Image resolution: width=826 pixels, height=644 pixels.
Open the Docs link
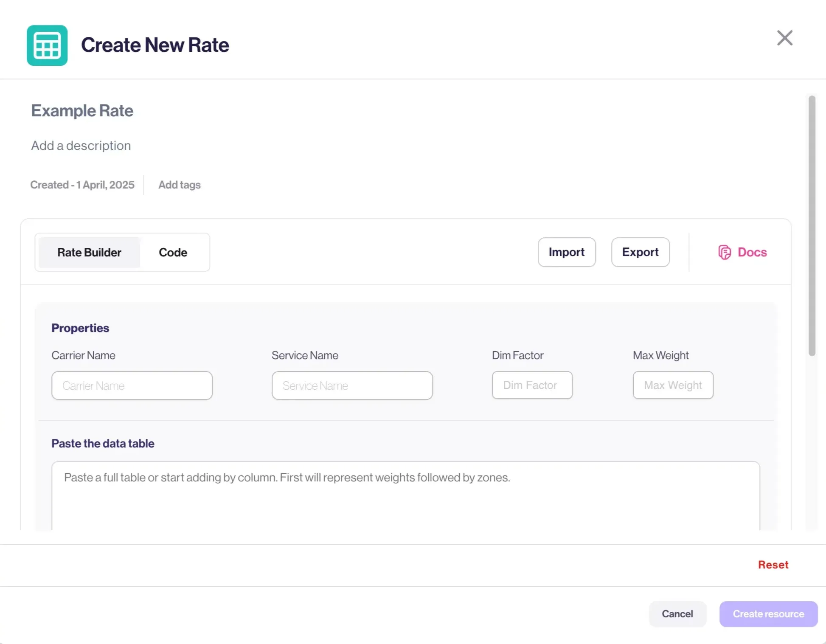point(743,252)
